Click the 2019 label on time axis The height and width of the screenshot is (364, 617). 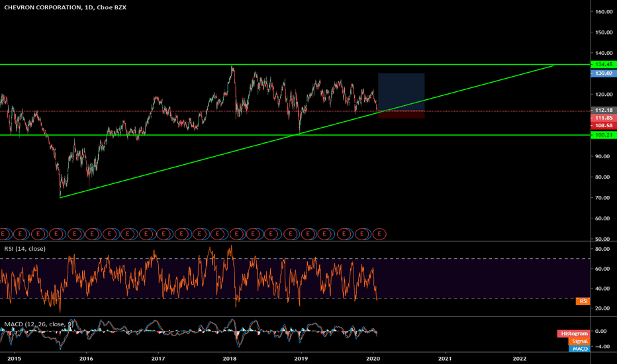pyautogui.click(x=301, y=359)
